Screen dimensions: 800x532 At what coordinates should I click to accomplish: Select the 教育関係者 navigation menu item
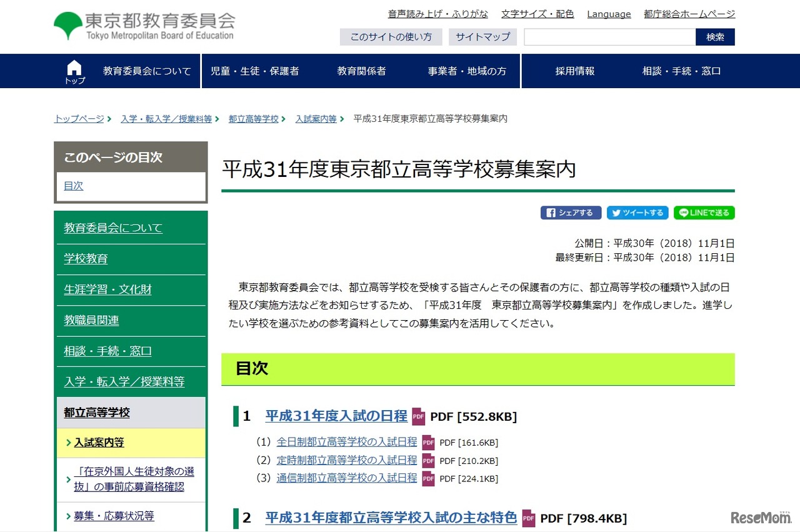pos(361,71)
